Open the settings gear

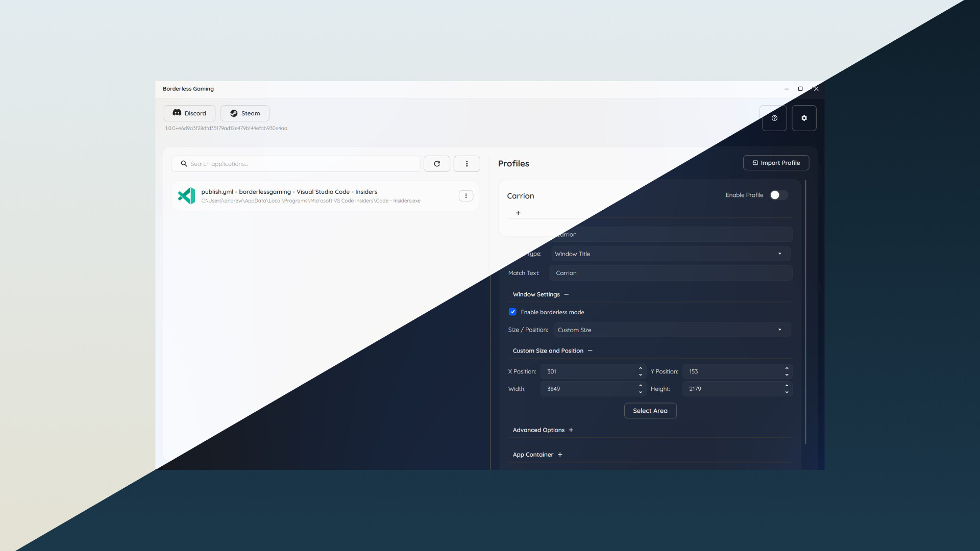pos(804,118)
